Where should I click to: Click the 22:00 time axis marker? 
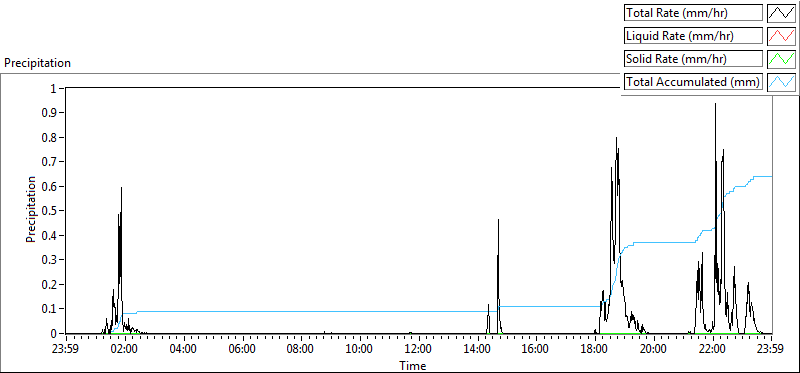[712, 350]
